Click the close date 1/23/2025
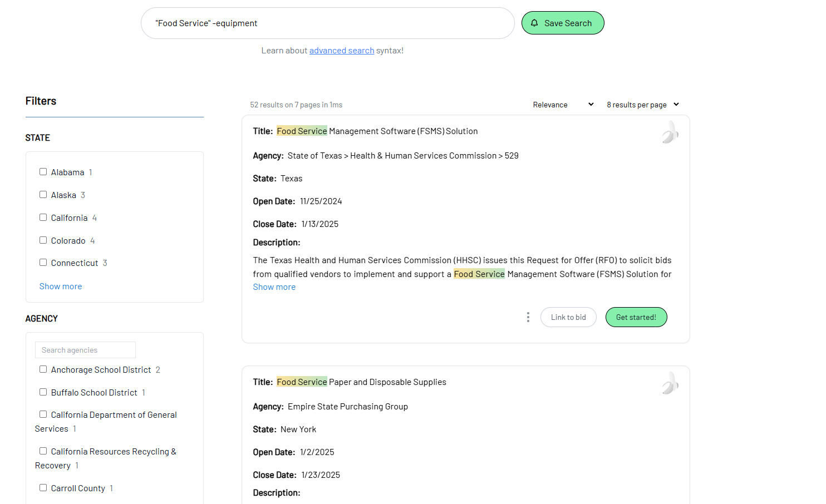 [321, 475]
